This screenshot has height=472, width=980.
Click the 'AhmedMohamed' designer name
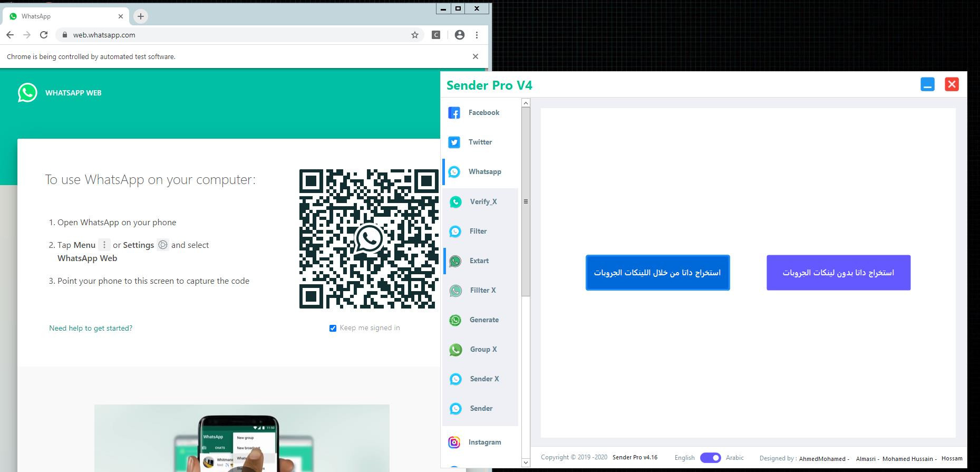click(x=822, y=459)
